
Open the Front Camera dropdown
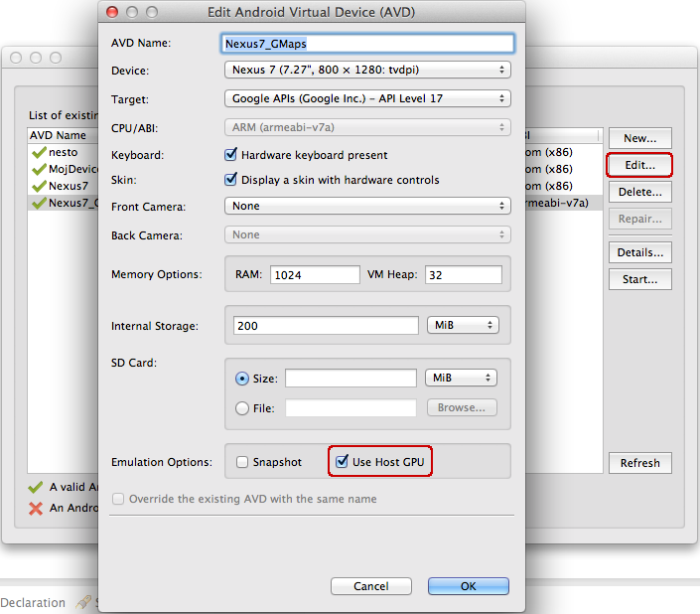(367, 206)
